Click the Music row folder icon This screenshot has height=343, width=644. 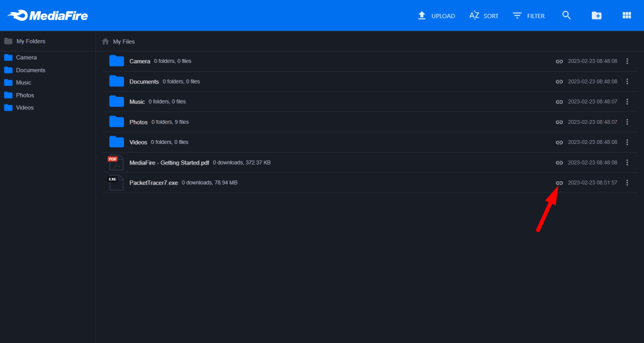click(116, 101)
